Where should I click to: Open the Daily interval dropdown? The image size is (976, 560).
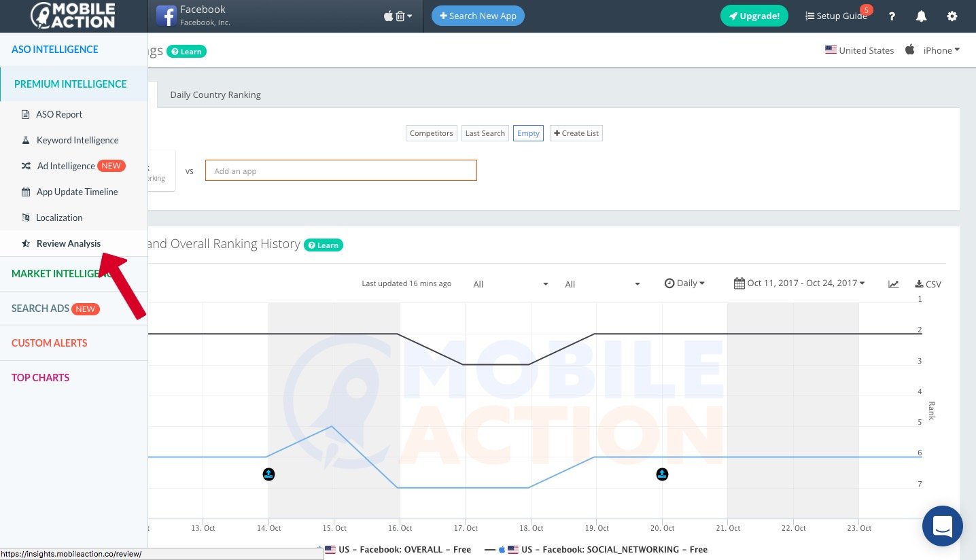coord(684,283)
